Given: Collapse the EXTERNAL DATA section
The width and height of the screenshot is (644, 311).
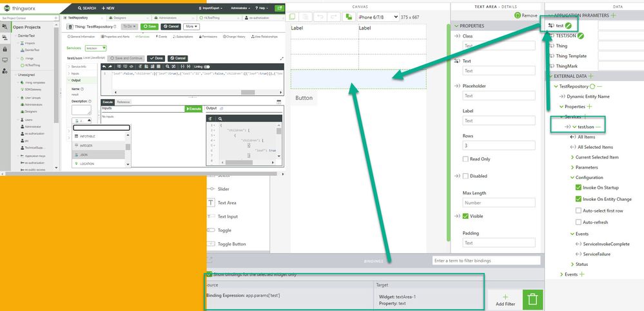Looking at the screenshot, I should 550,76.
